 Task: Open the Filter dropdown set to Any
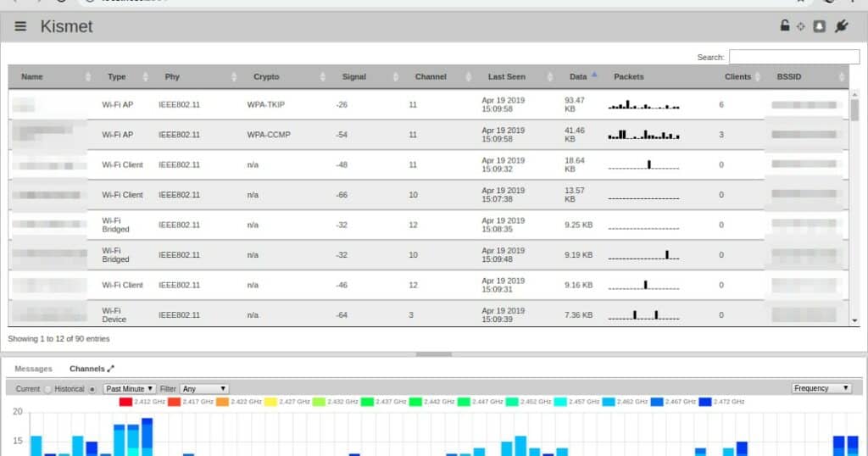click(x=204, y=389)
